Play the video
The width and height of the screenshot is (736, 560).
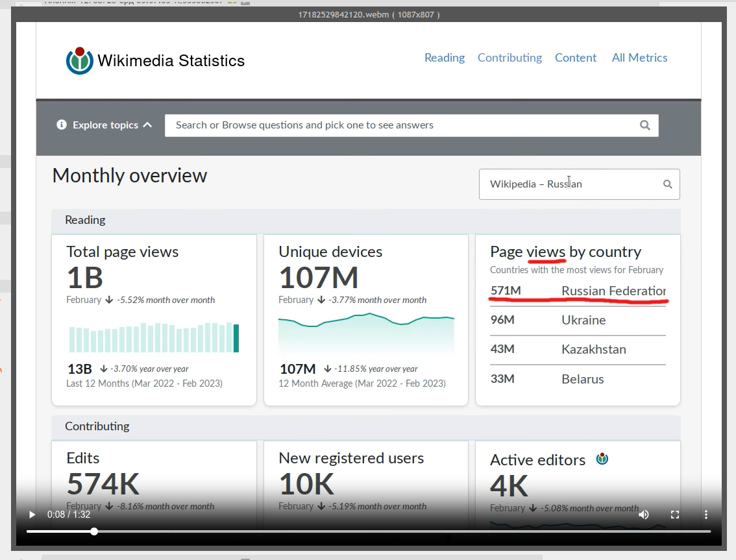[32, 515]
